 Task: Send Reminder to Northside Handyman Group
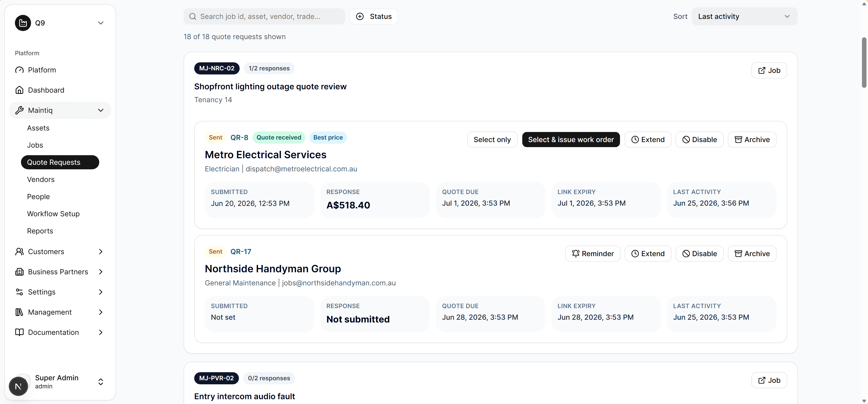[x=593, y=254]
